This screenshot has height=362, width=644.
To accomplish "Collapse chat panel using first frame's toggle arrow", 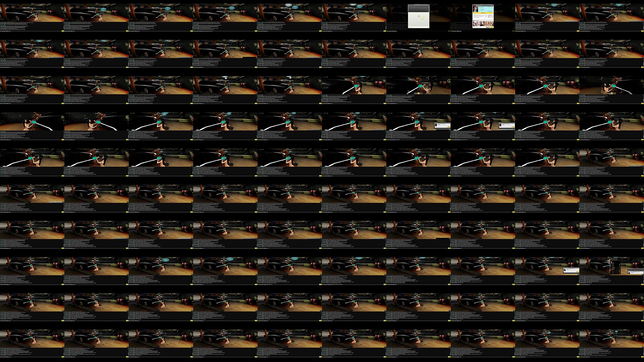I will click(63, 21).
